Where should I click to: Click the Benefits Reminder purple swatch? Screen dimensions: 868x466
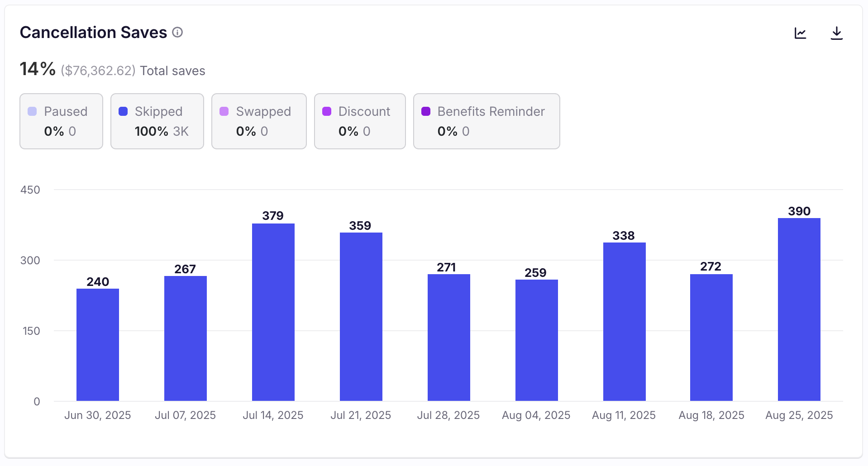[426, 111]
